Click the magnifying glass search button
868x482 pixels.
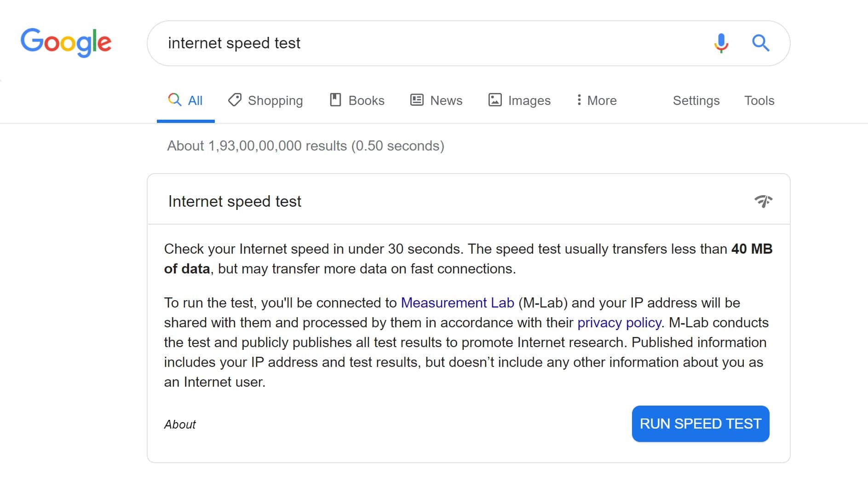[760, 43]
